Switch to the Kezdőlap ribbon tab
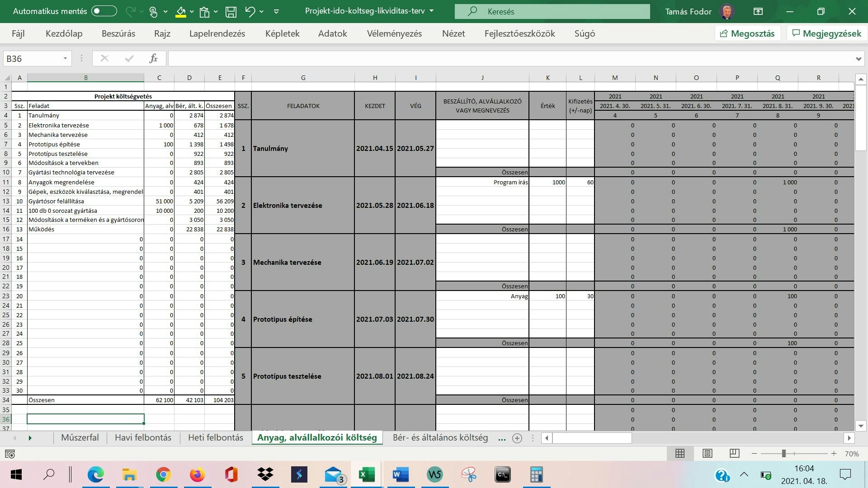The image size is (868, 488). 64,33
